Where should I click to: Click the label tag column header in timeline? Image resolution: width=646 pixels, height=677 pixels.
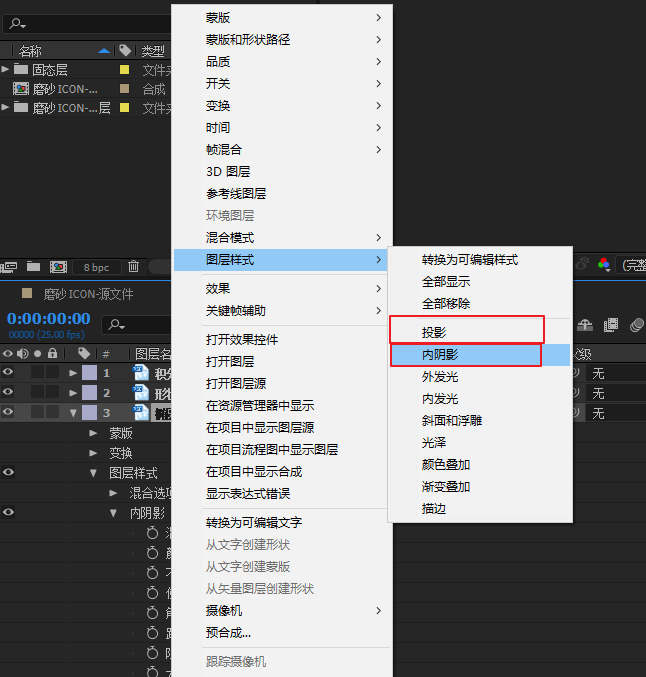tap(84, 354)
